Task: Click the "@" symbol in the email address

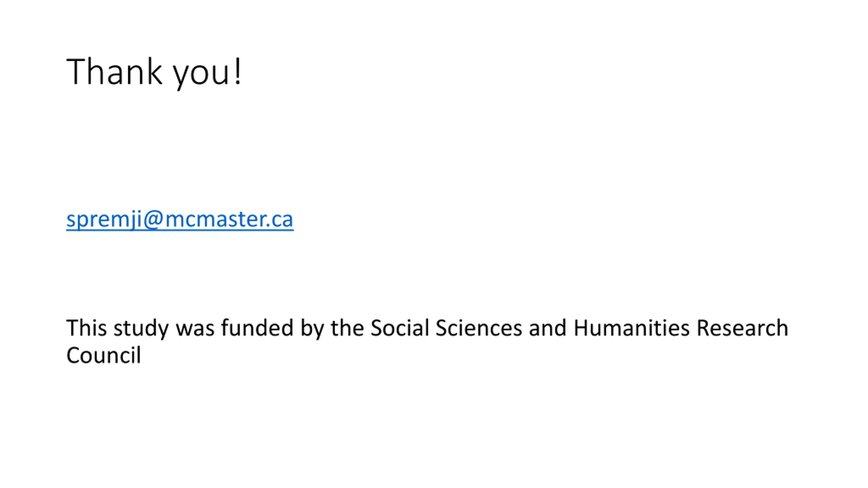Action: pyautogui.click(x=153, y=220)
